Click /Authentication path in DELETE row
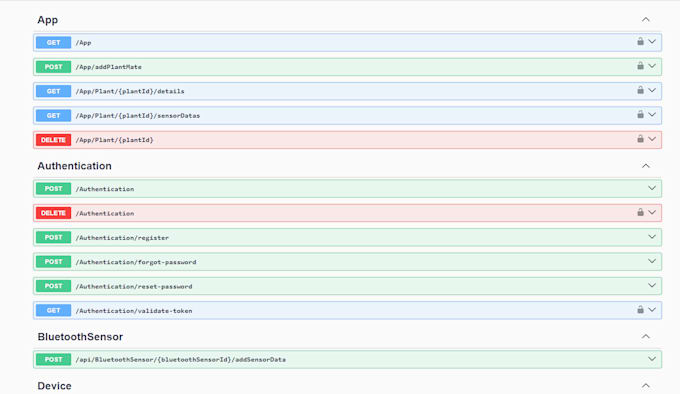 105,213
